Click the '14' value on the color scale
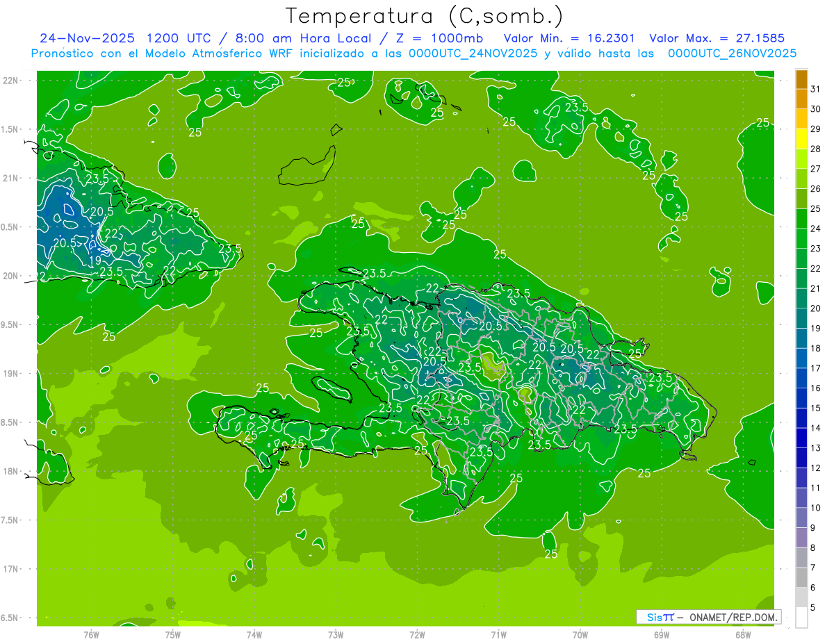The height and width of the screenshot is (644, 834). (x=816, y=429)
